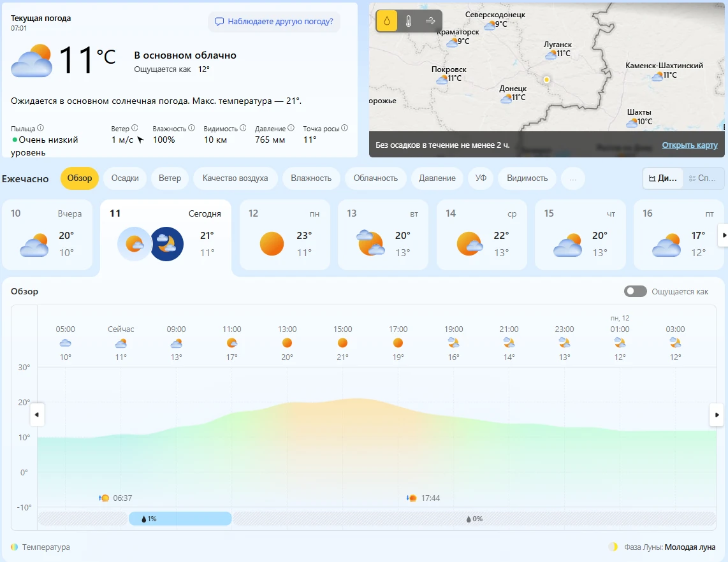This screenshot has width=728, height=562.
Task: Open the Ветер hourly tab
Action: coord(170,178)
